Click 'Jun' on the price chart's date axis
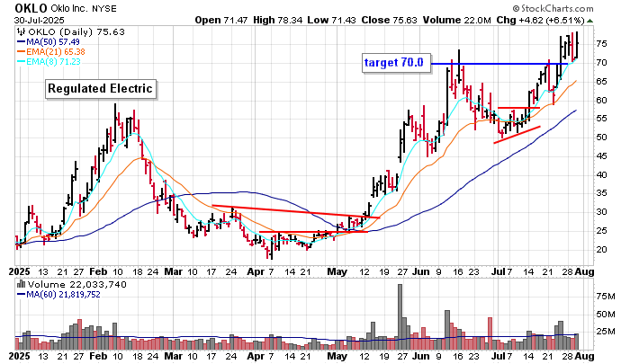 click(420, 271)
